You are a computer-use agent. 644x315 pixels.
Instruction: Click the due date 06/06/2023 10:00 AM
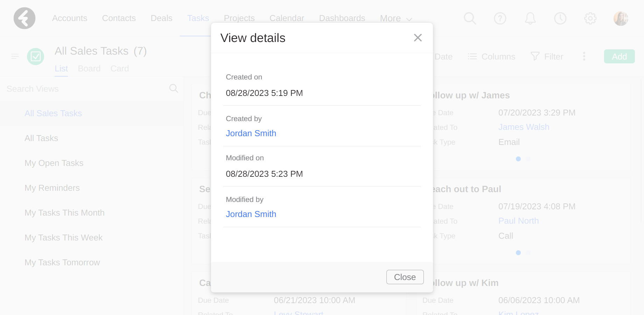pos(539,300)
